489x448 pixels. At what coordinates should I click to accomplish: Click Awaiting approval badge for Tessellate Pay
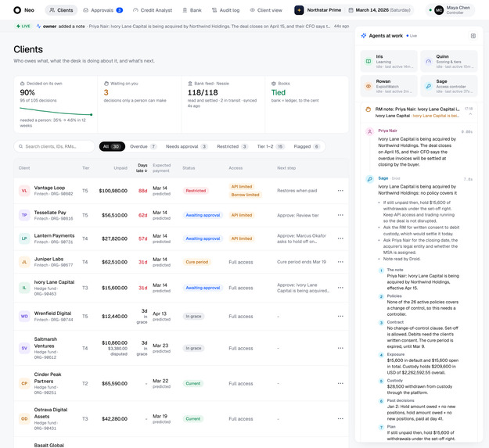(203, 215)
